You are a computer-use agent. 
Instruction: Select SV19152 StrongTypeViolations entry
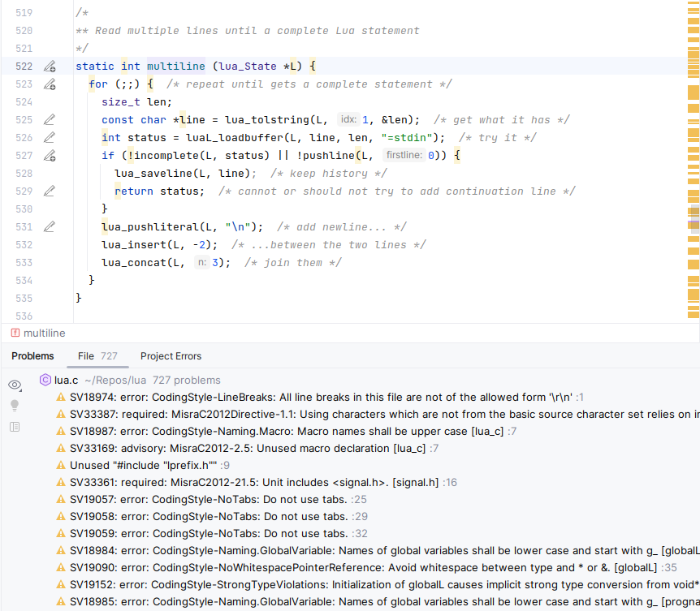(378, 585)
